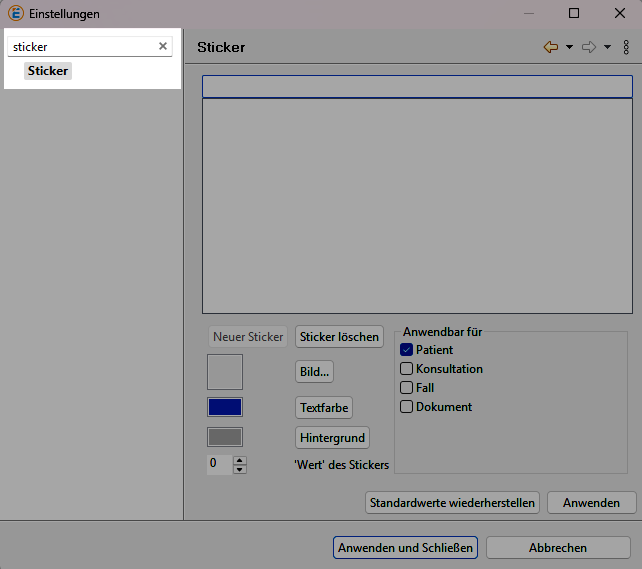Open the three-dot view menu icon
The width and height of the screenshot is (642, 569).
(x=626, y=47)
